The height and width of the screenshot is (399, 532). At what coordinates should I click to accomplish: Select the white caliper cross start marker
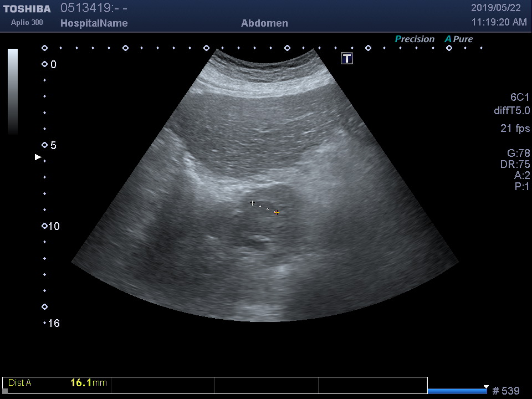click(x=253, y=203)
